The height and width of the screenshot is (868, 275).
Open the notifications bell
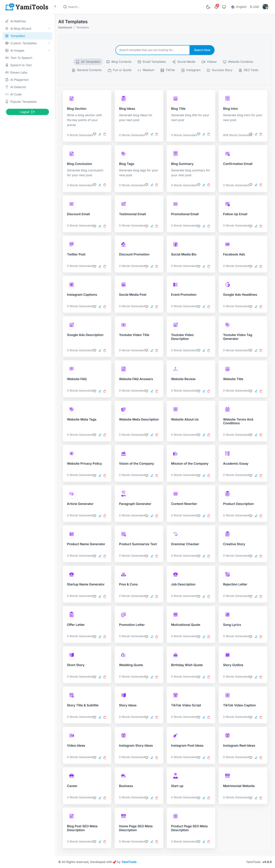pos(216,7)
